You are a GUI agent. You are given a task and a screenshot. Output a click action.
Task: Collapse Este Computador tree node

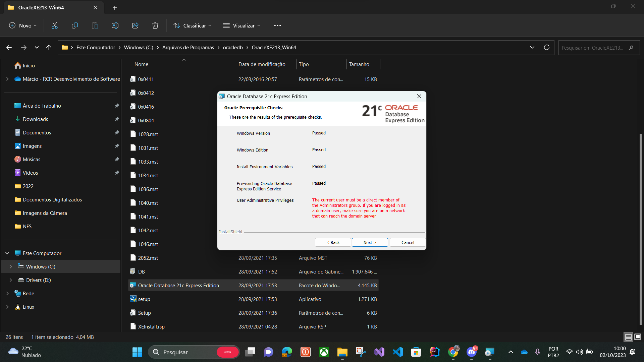click(7, 253)
